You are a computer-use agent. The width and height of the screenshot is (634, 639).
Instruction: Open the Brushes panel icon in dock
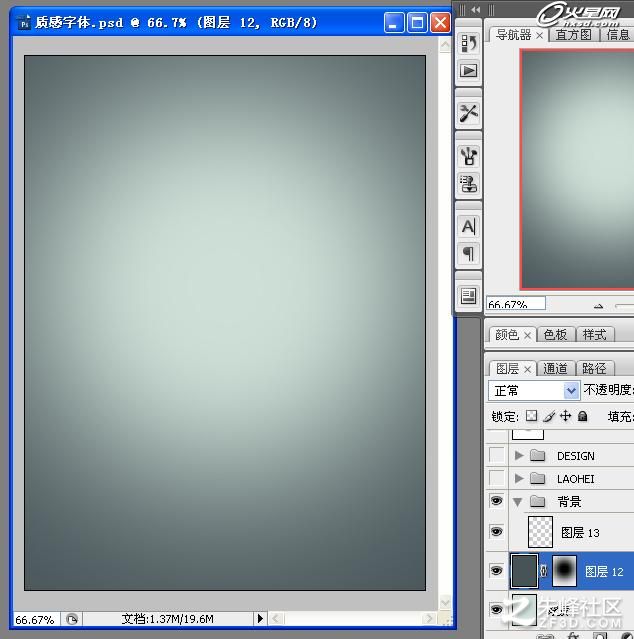(x=468, y=156)
